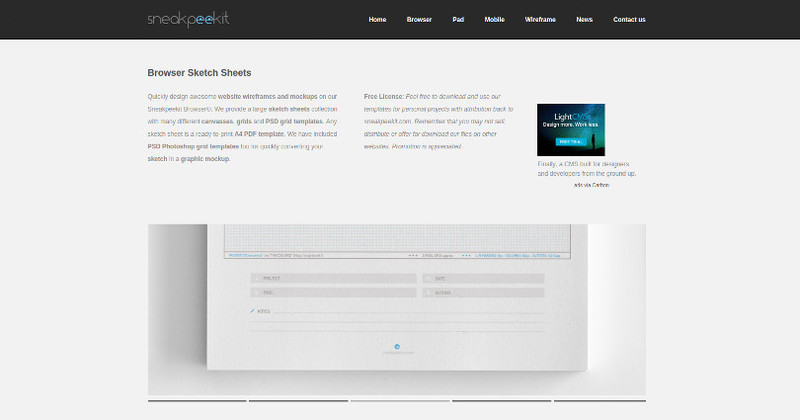Click the 'Browser Sketch Sheets' heading
Screen dimensions: 800x420
click(199, 73)
